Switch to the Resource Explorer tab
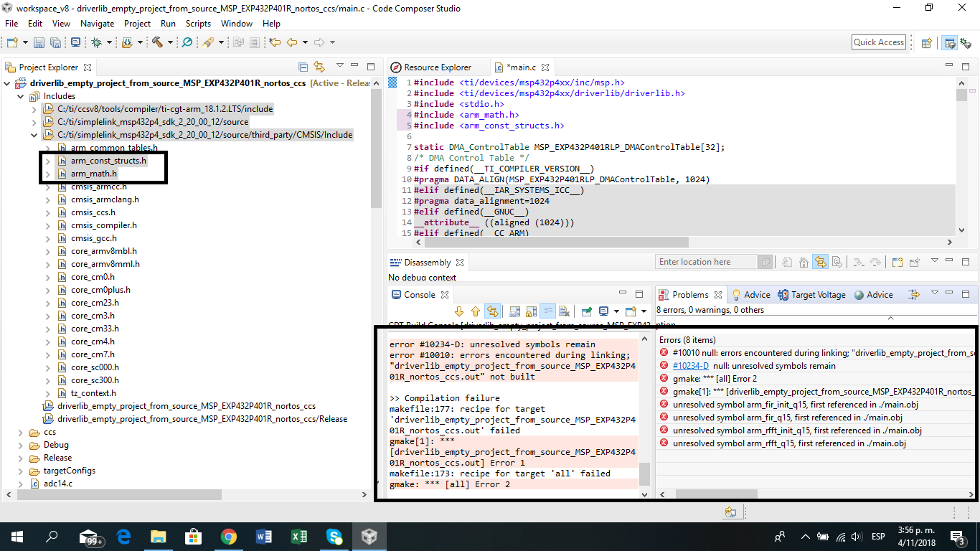 click(430, 67)
